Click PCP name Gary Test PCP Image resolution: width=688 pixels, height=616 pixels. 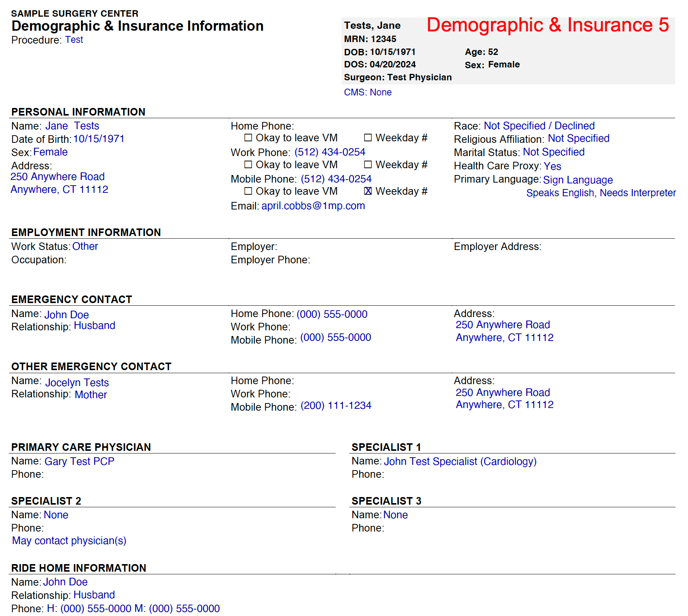pyautogui.click(x=80, y=461)
